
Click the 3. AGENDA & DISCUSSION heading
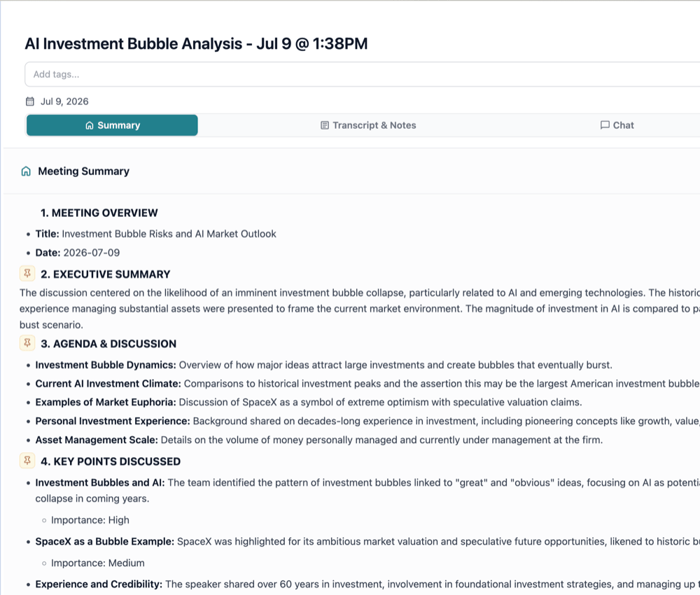click(x=108, y=344)
